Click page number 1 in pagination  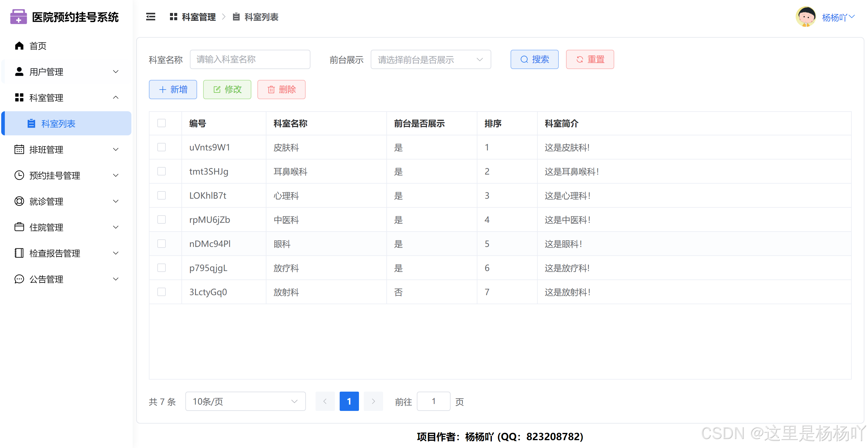[x=349, y=402]
